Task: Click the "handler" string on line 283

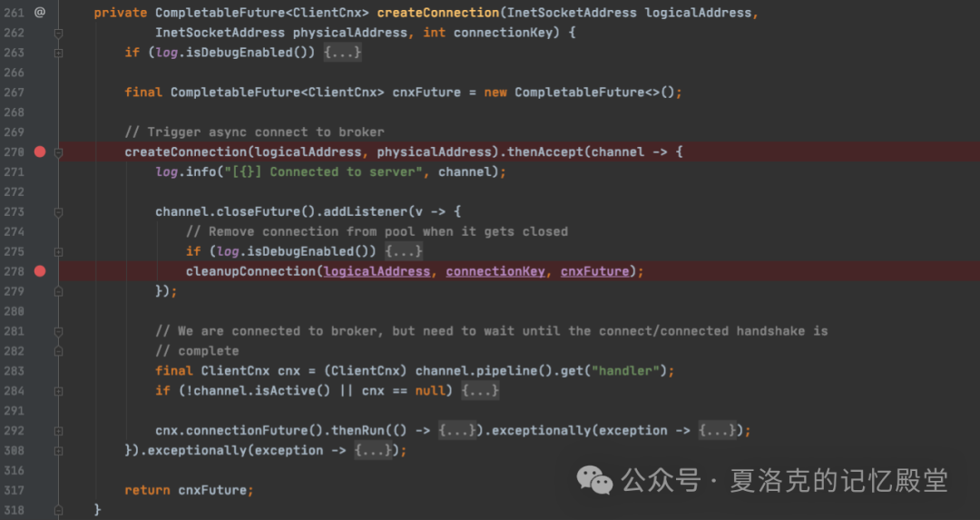Action: coord(625,370)
